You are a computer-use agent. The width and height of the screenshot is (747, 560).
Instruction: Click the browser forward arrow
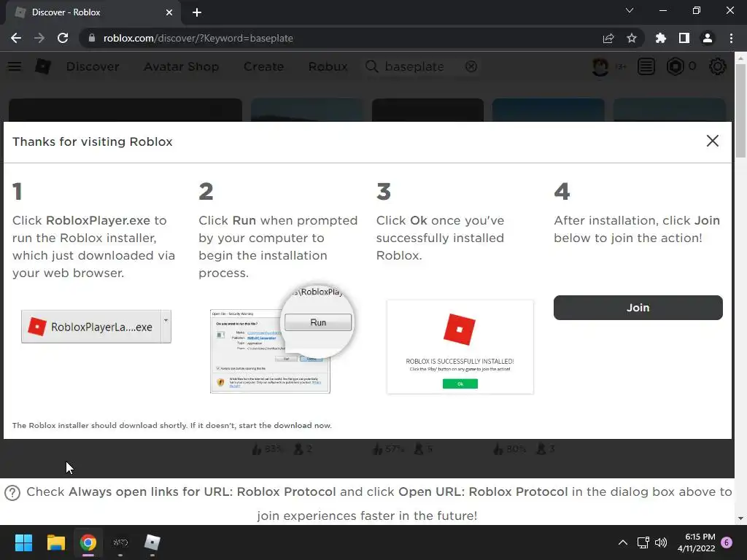(x=39, y=38)
